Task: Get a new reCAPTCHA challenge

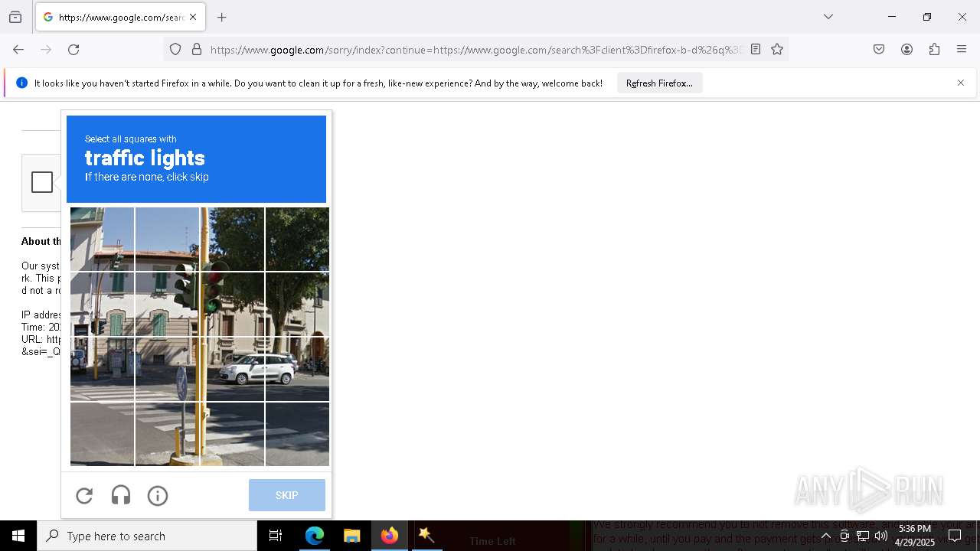Action: pyautogui.click(x=84, y=496)
